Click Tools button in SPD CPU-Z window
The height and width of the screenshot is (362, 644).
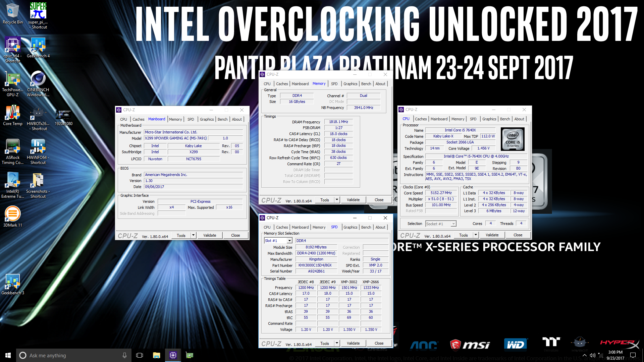325,343
